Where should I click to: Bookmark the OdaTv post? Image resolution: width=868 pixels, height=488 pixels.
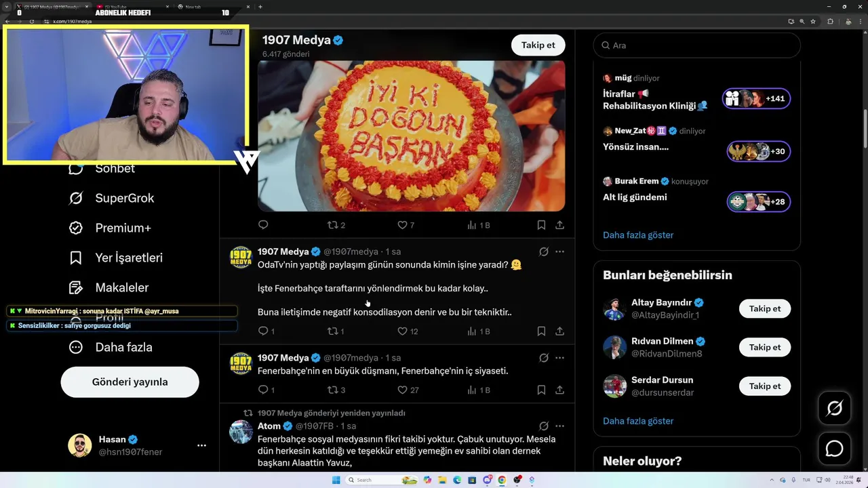541,331
